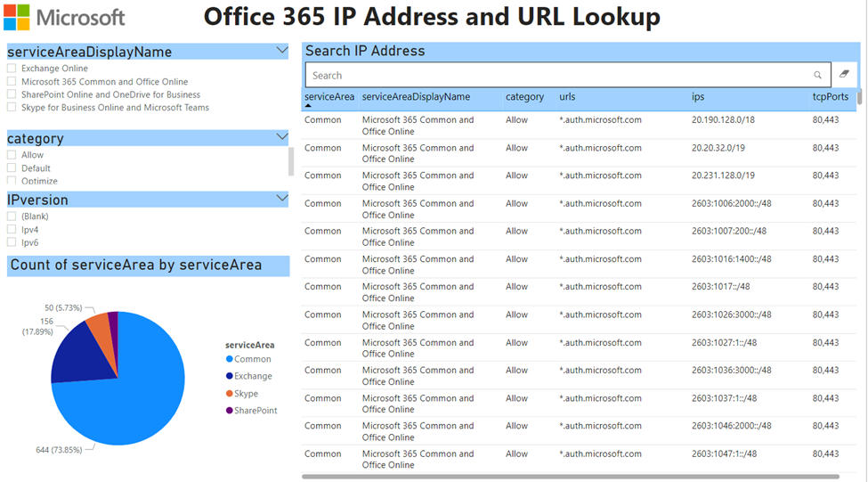Click the Count of serviceArea chart title
Screen dimensions: 868x482
point(136,265)
